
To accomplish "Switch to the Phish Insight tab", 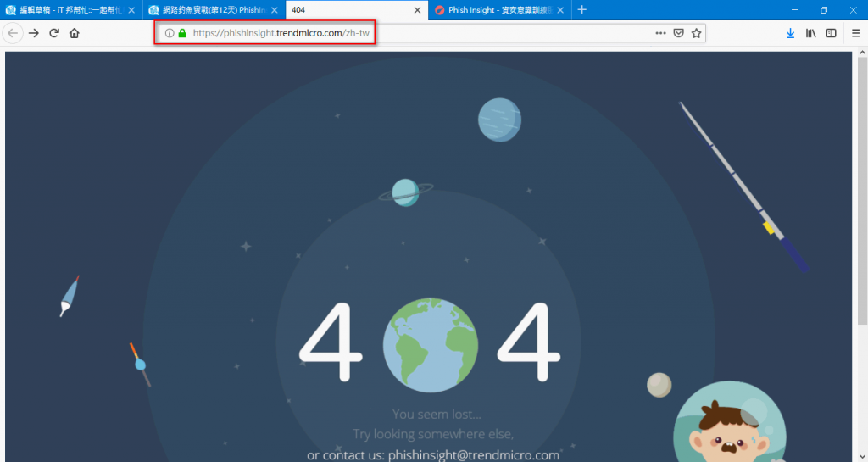I will [x=499, y=10].
